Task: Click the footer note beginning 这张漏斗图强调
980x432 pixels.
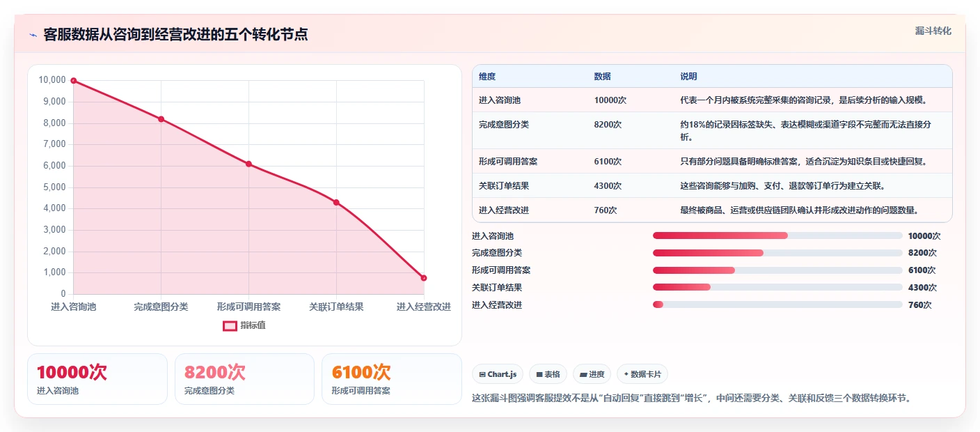Action: 692,399
